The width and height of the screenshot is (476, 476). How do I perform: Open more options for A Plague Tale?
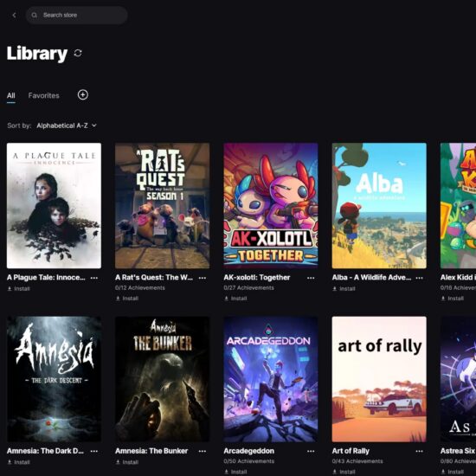point(94,278)
